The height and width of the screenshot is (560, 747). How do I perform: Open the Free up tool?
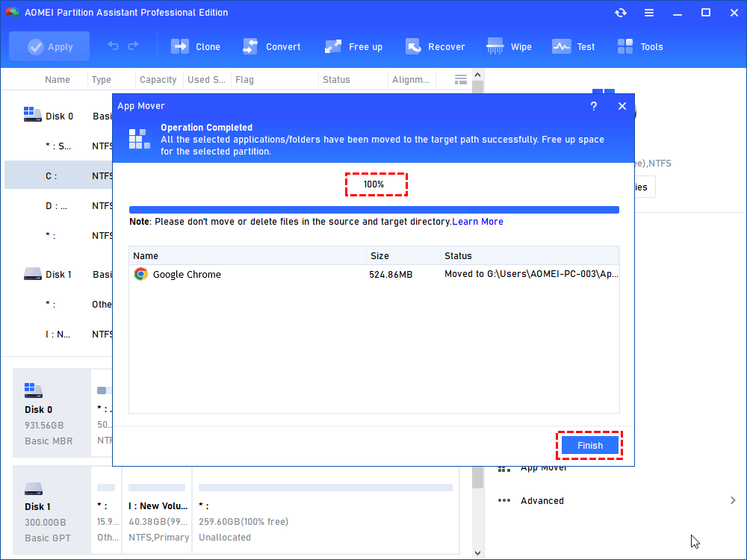pyautogui.click(x=353, y=46)
